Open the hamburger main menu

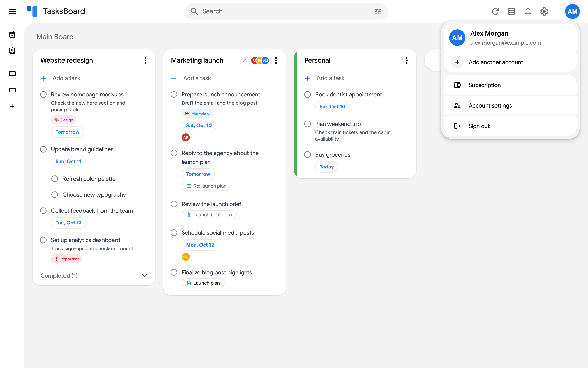[12, 11]
